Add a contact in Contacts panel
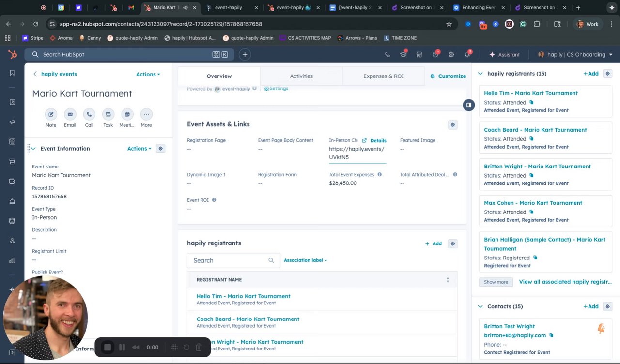Image resolution: width=620 pixels, height=364 pixels. pyautogui.click(x=591, y=306)
